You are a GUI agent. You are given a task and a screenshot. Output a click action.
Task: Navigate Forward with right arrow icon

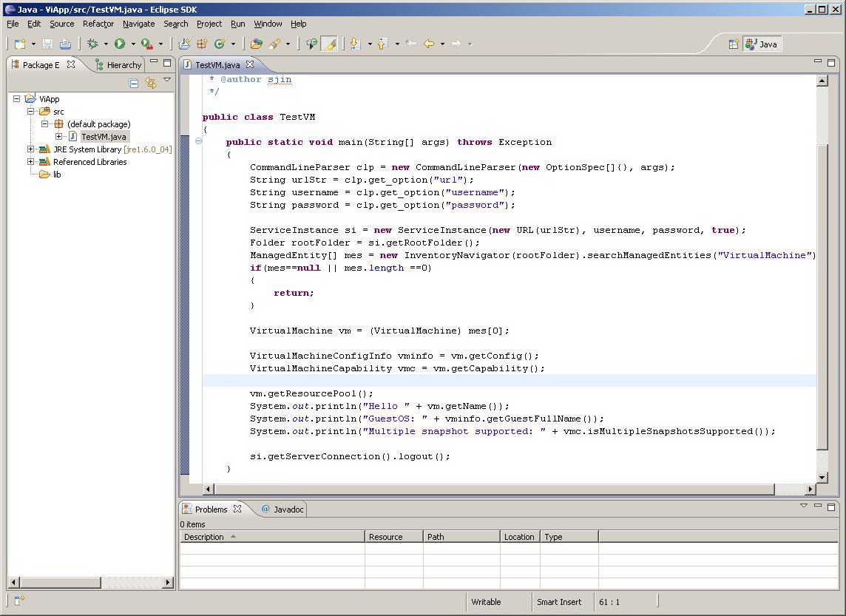pyautogui.click(x=456, y=44)
